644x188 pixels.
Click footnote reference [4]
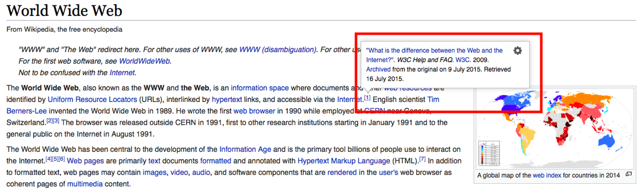point(49,159)
